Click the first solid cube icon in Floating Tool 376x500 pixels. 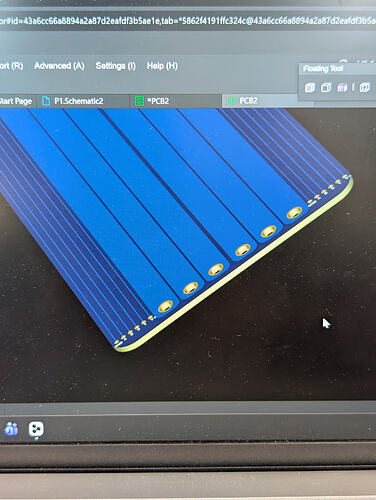click(310, 88)
